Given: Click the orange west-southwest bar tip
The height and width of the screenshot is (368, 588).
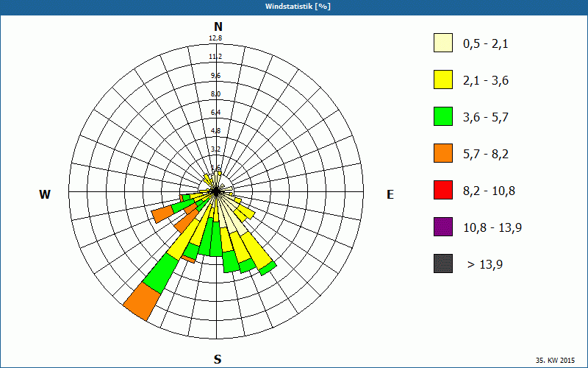Looking at the screenshot, I should point(163,214).
